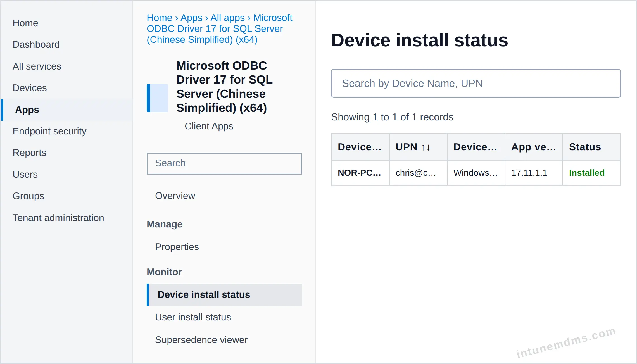This screenshot has height=364, width=637.
Task: Click the Apps breadcrumb link
Action: point(191,18)
